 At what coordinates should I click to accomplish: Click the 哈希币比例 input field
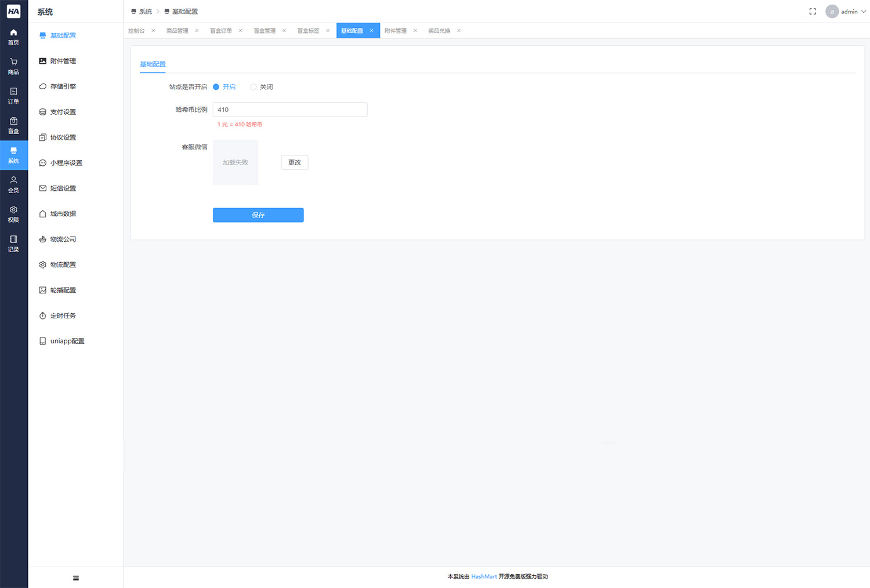point(290,109)
